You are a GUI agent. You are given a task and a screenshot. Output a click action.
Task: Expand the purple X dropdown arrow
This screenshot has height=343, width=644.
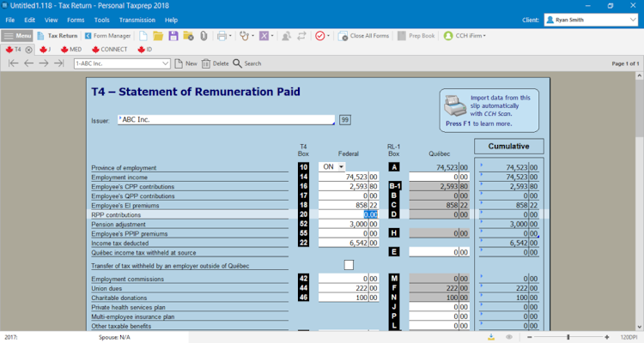point(272,36)
